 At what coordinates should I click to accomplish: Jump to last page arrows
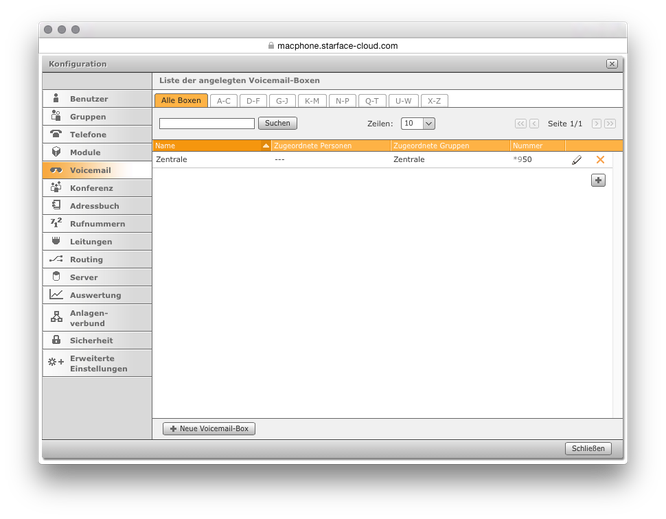(610, 124)
